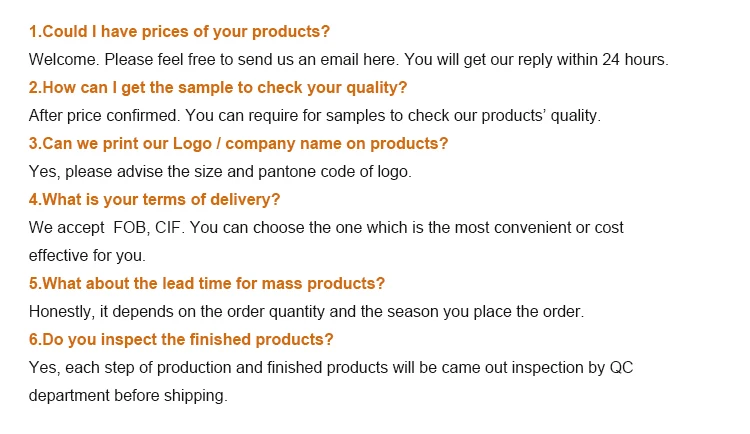Click the phrase 'send us an email here'
This screenshot has width=750, height=434.
317,60
